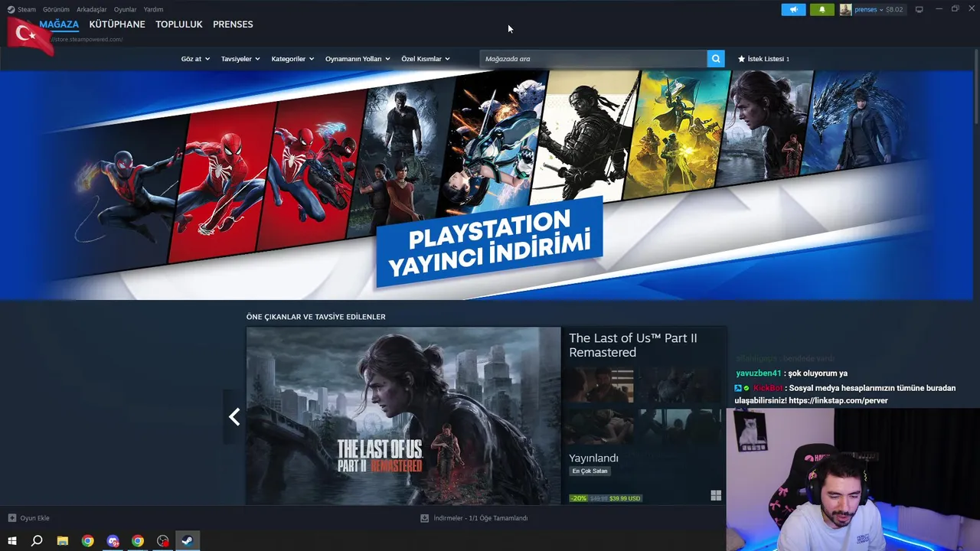Preview screenshot showing bearded man indoors

point(602,385)
